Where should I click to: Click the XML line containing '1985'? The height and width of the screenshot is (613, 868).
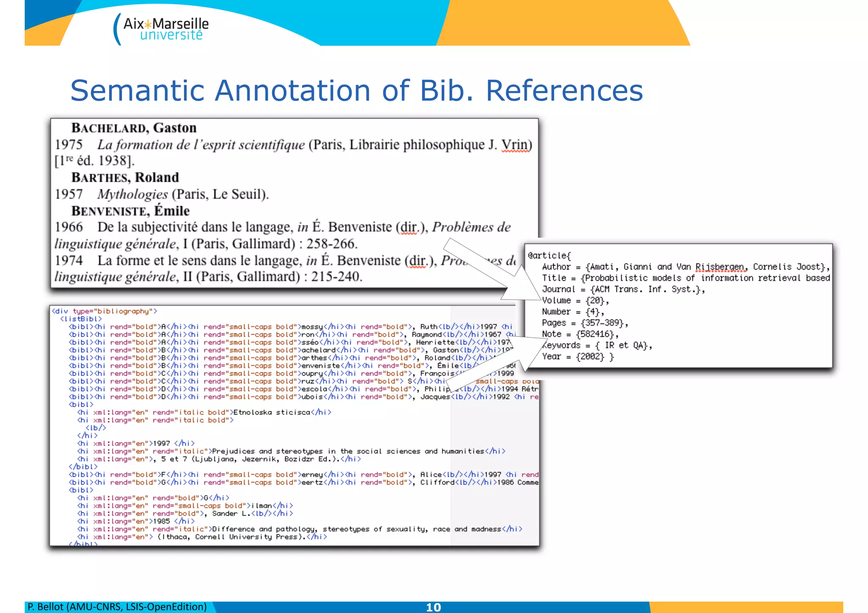tap(136, 521)
